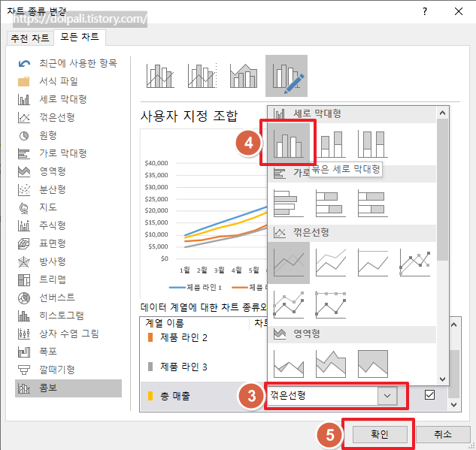Select 원형 pie chart category
Screen dimensions: 476x450
pyautogui.click(x=68, y=135)
